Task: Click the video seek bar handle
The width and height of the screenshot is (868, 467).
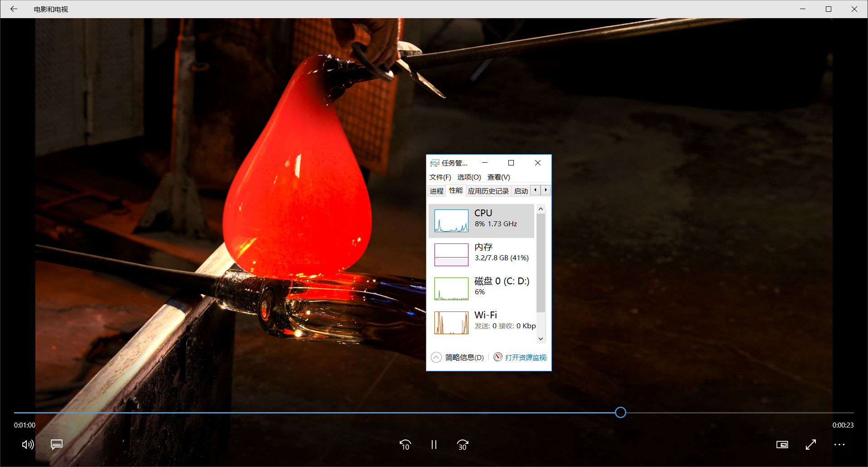Action: [620, 412]
